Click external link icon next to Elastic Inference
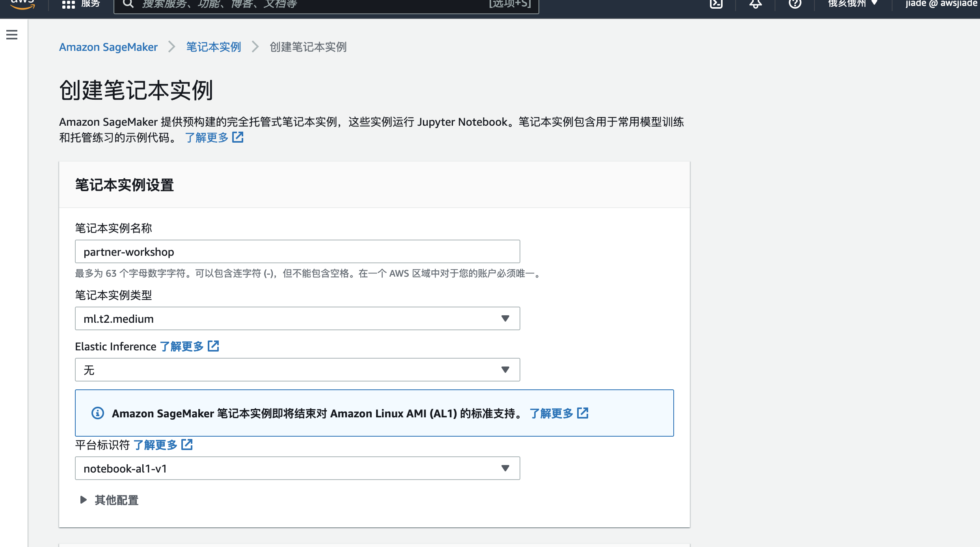Viewport: 980px width, 547px height. click(x=213, y=346)
